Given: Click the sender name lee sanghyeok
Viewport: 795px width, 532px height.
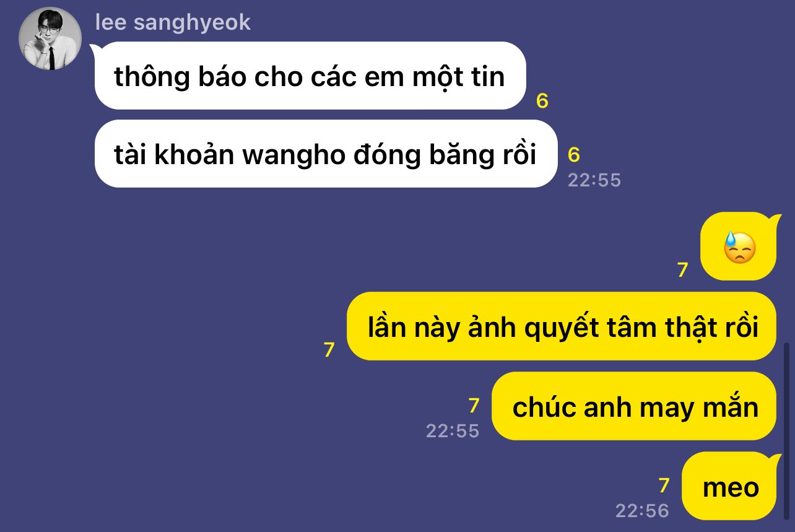Looking at the screenshot, I should point(173,22).
